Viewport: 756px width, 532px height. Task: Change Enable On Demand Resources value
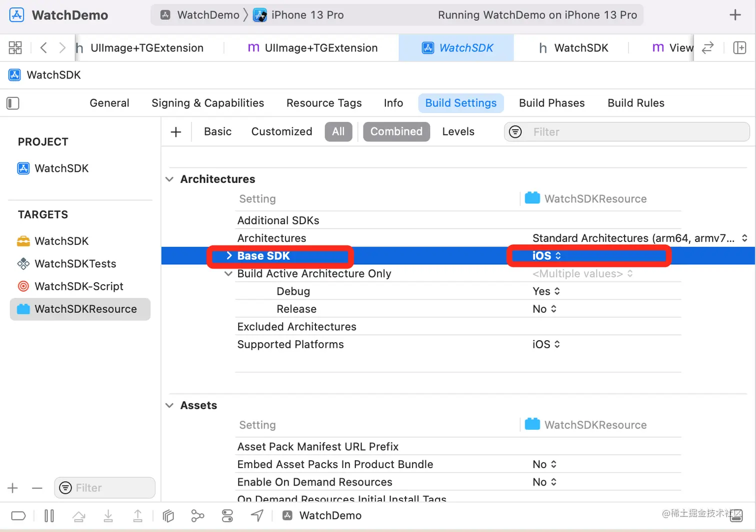544,482
